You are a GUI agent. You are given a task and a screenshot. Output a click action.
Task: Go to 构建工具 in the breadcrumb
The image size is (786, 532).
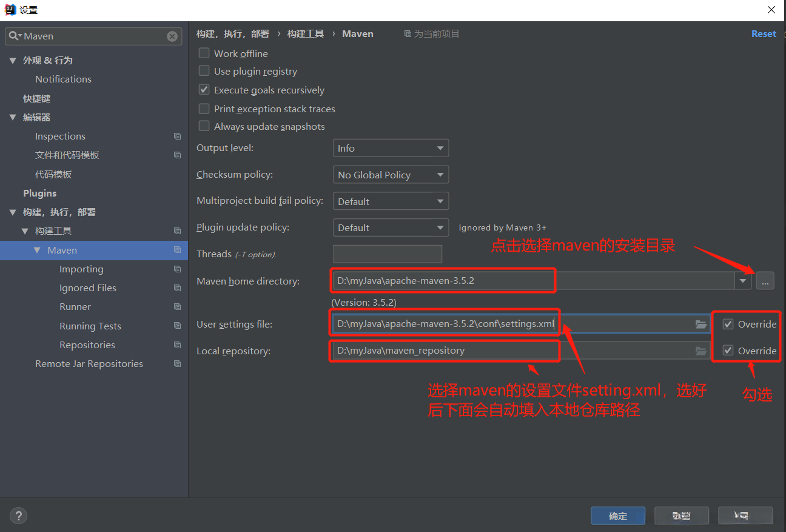306,34
